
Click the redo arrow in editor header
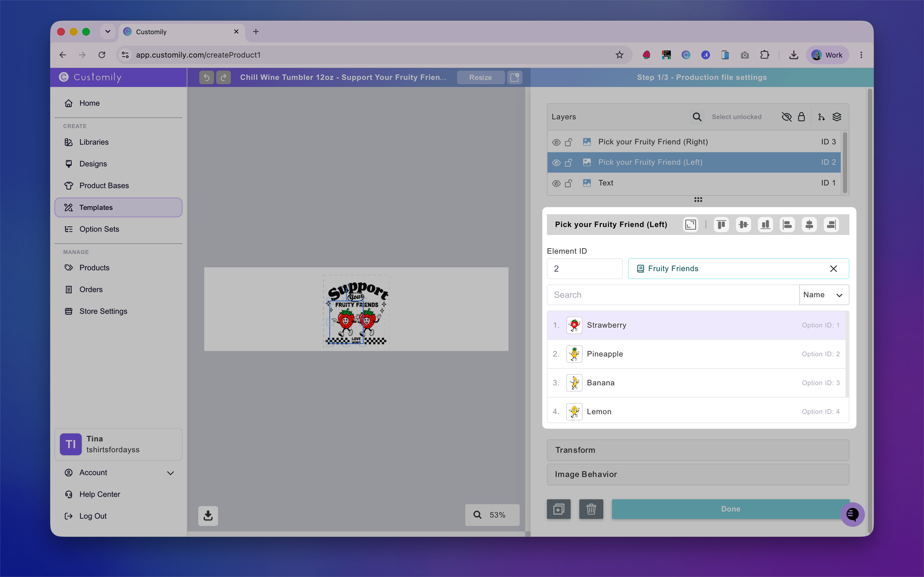[x=223, y=78]
